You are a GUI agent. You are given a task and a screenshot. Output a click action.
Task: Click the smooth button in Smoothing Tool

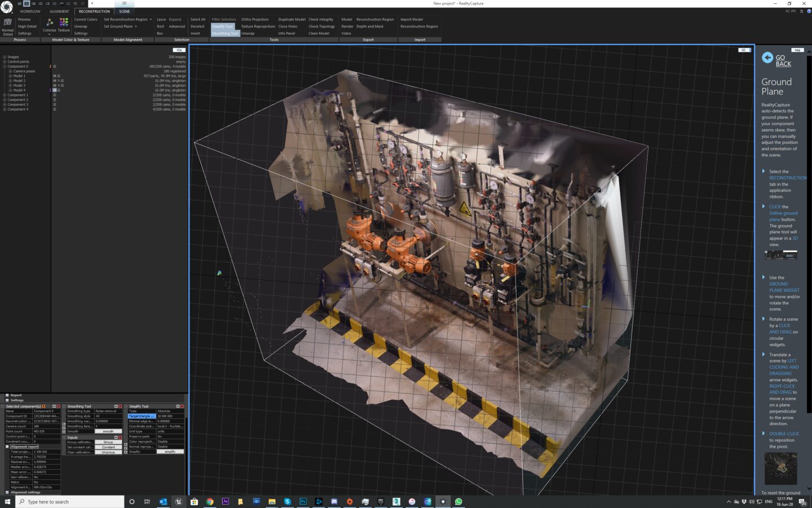click(x=108, y=431)
